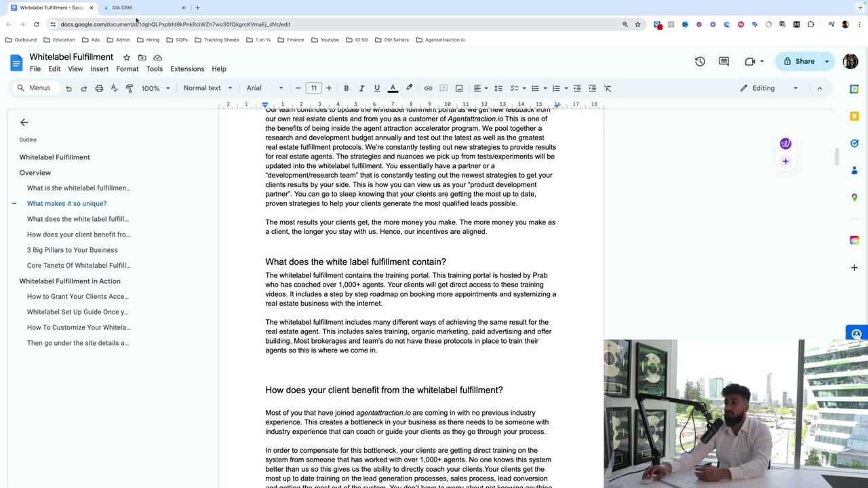View the cloud saved document status
The image size is (868, 488).
pos(157,58)
